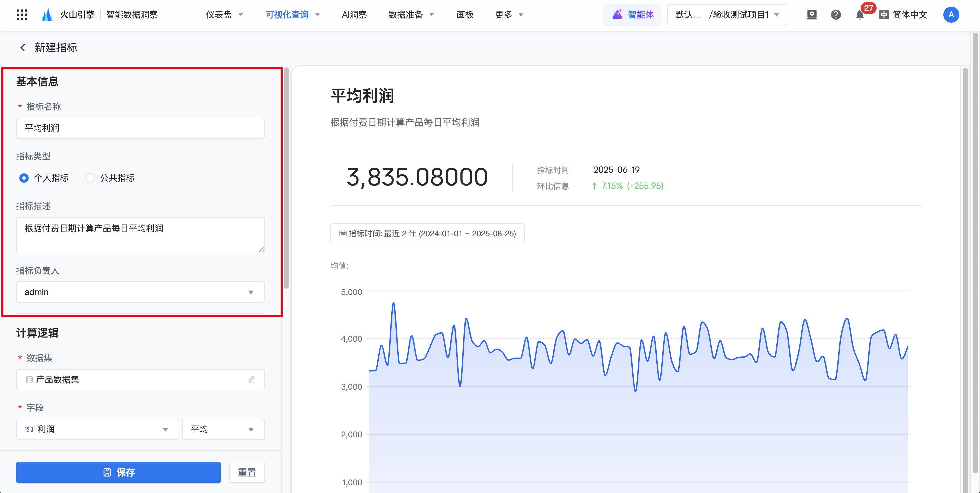Click the edit pencil icon for 产品数据集
Image resolution: width=980 pixels, height=493 pixels.
point(251,380)
